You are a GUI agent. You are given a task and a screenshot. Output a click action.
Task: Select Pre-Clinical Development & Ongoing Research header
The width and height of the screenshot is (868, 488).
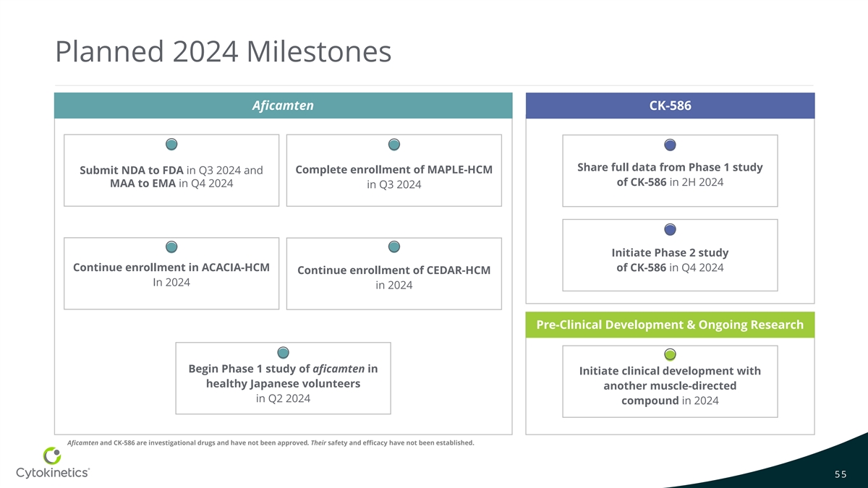pos(670,325)
